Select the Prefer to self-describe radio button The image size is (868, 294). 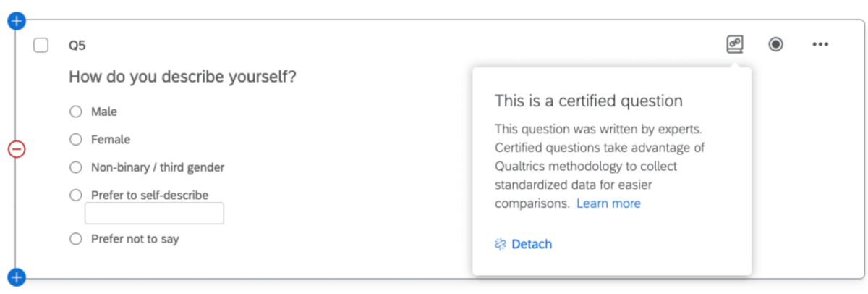click(76, 195)
